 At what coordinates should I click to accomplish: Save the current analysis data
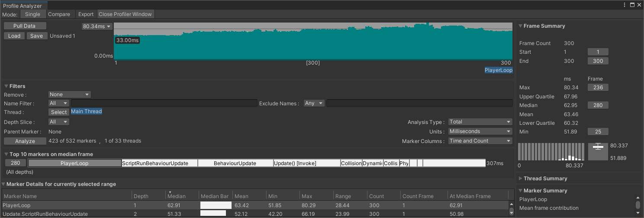coord(37,36)
